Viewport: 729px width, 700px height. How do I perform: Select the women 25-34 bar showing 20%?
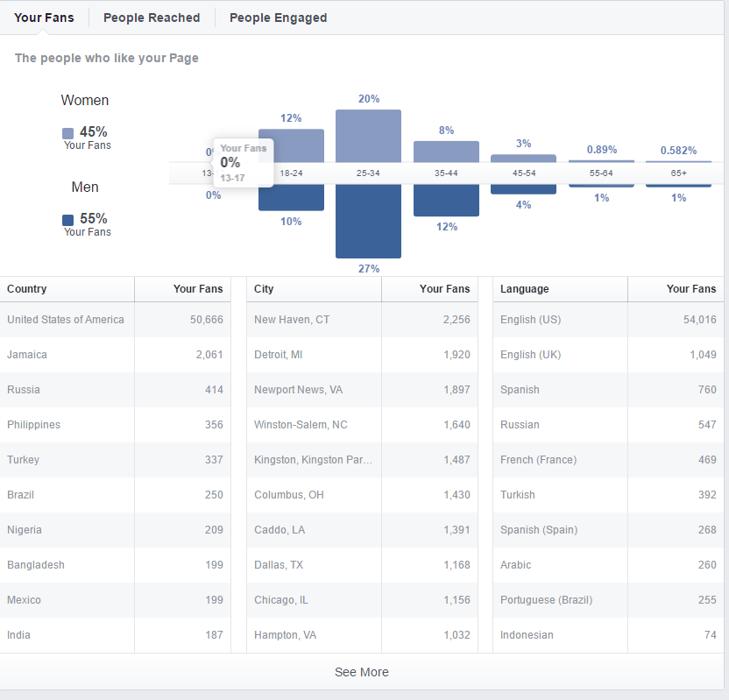368,136
